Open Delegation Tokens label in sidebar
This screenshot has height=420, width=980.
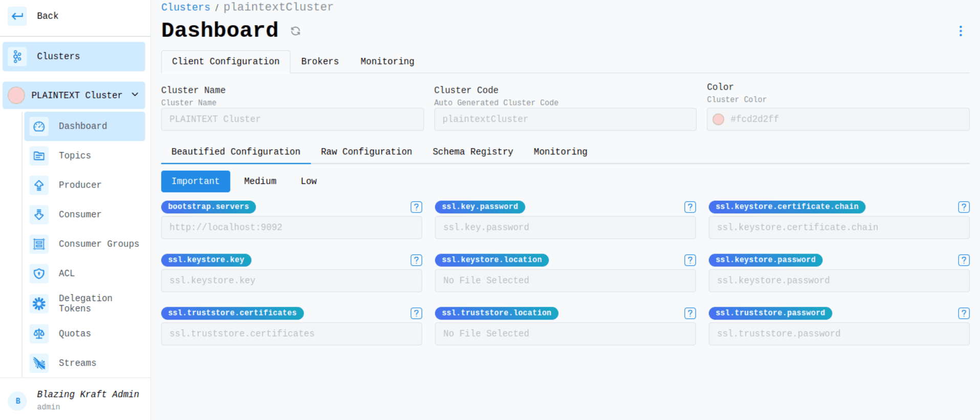[x=85, y=303]
